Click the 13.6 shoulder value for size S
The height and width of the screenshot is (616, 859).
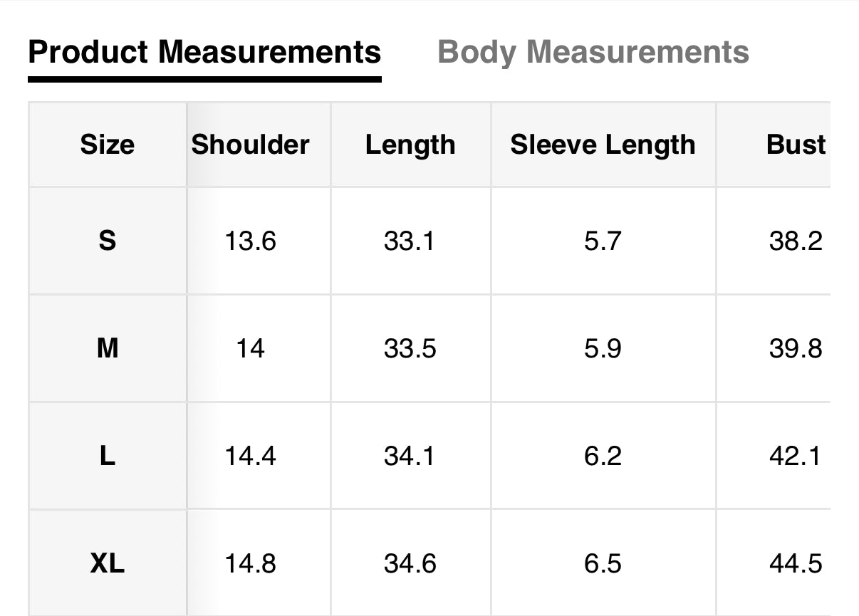[x=251, y=241]
